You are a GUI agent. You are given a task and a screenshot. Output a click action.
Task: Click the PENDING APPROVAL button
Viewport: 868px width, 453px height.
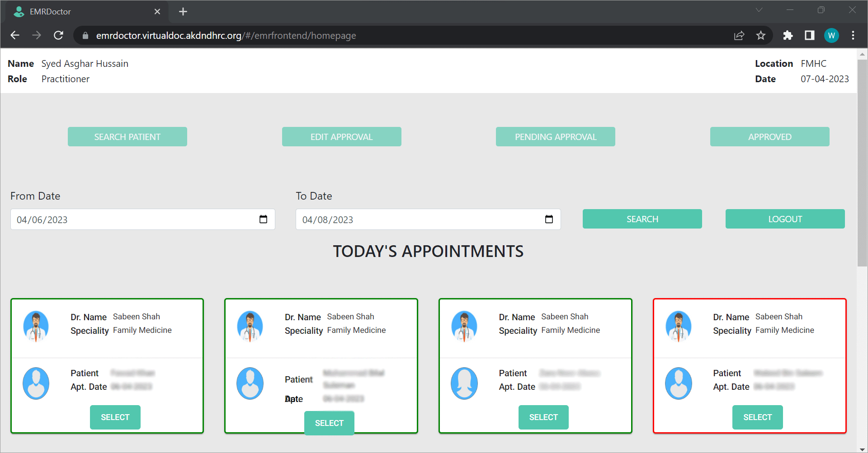click(555, 136)
